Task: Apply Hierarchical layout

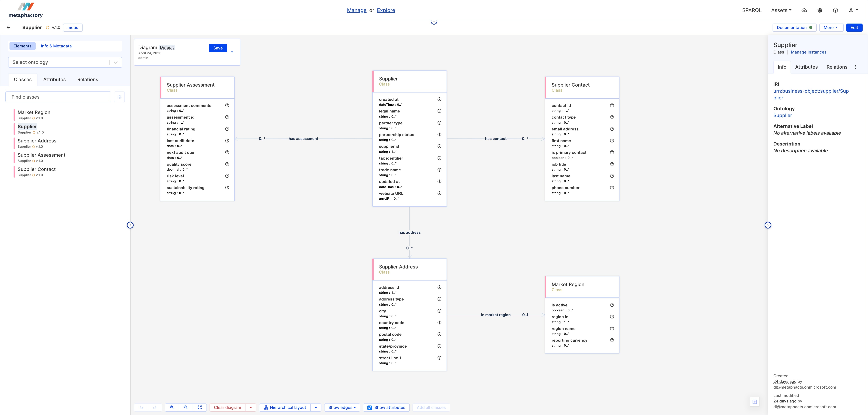Action: [x=285, y=408]
